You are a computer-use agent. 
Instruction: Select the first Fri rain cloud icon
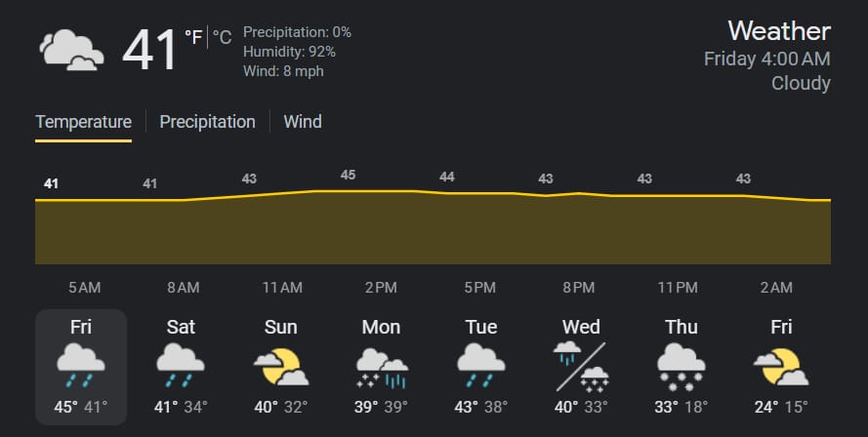[x=81, y=365]
